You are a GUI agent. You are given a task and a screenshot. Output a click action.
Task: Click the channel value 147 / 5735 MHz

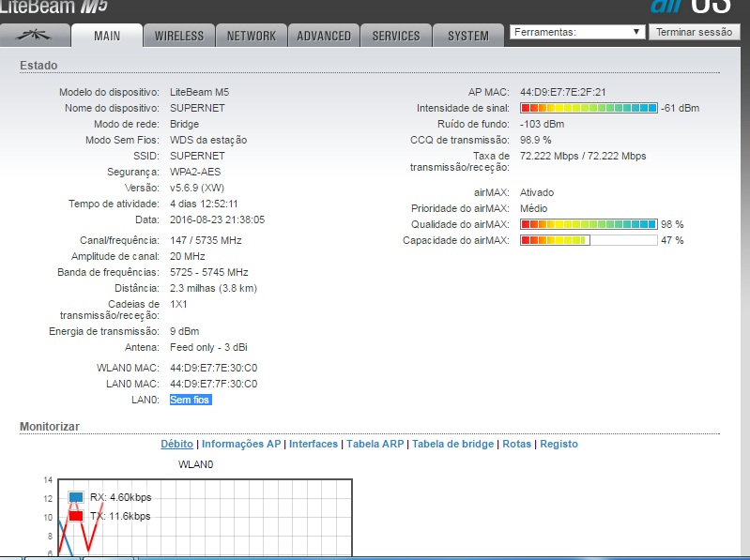pos(206,240)
